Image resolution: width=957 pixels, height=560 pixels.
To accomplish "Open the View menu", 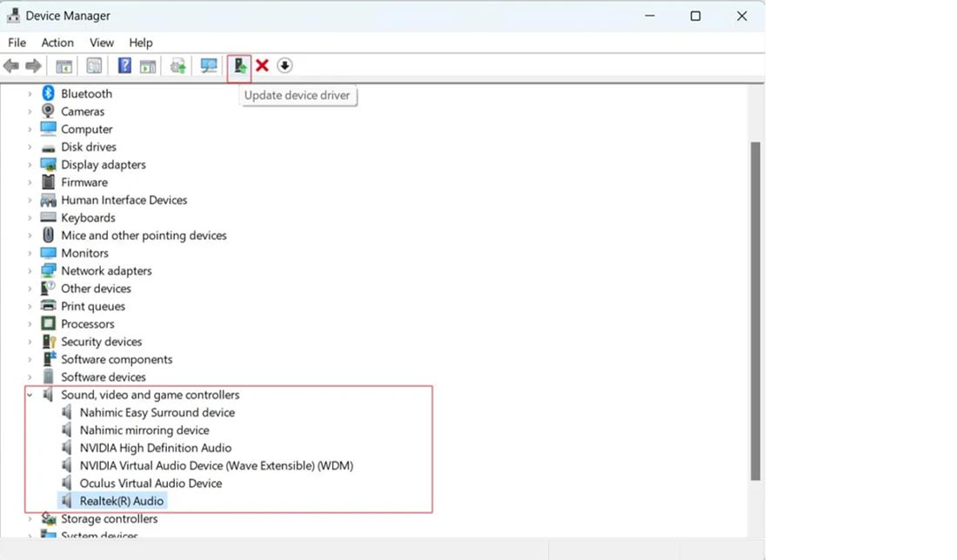I will tap(102, 43).
